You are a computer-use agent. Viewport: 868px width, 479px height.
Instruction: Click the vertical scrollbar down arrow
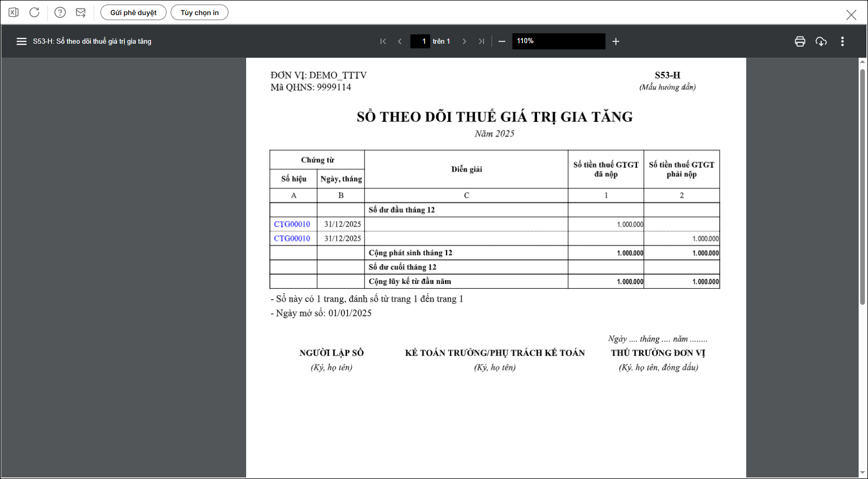pos(862,473)
